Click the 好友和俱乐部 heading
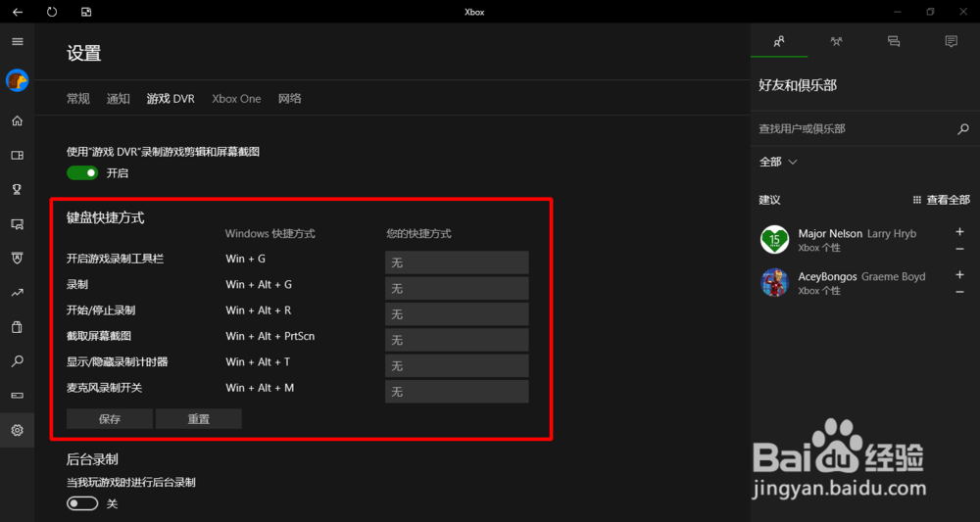 (x=798, y=85)
